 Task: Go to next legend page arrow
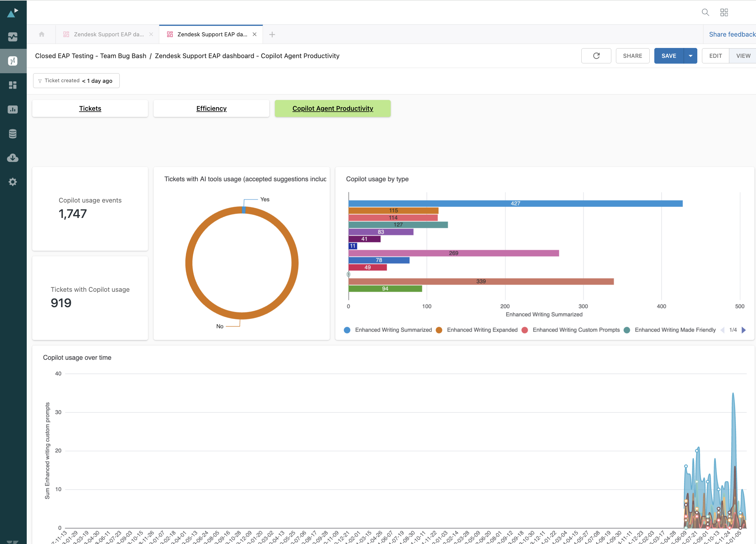744,330
